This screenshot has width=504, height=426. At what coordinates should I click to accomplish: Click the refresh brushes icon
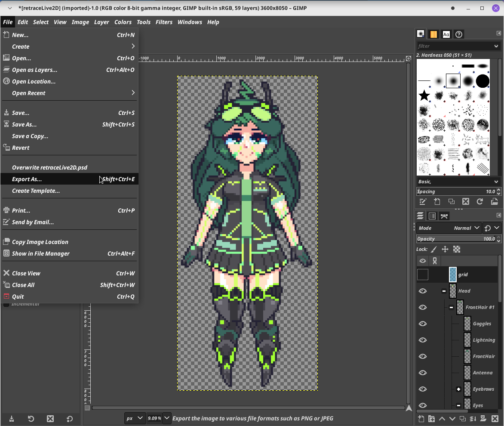pos(480,201)
